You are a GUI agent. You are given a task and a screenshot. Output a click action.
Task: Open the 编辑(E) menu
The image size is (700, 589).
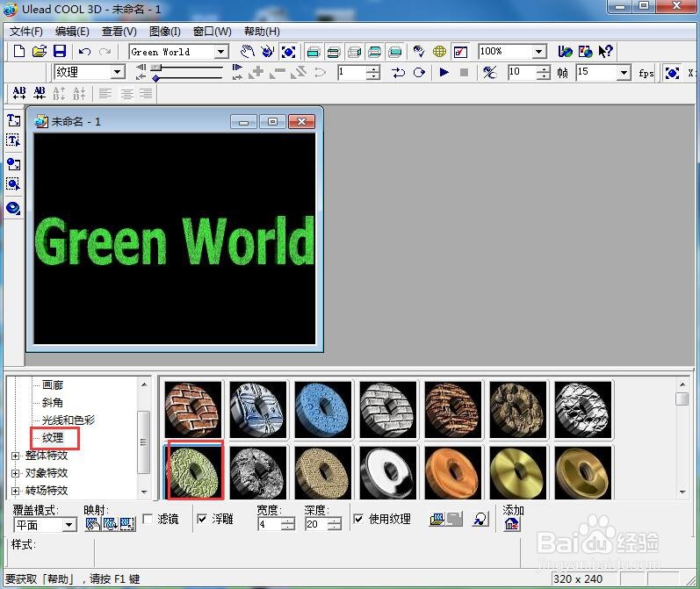(x=72, y=32)
